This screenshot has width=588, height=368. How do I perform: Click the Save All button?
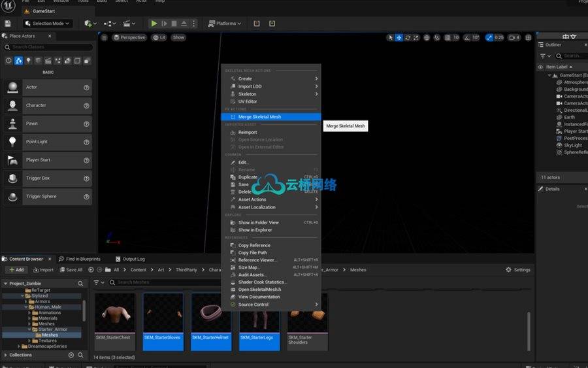tap(71, 269)
